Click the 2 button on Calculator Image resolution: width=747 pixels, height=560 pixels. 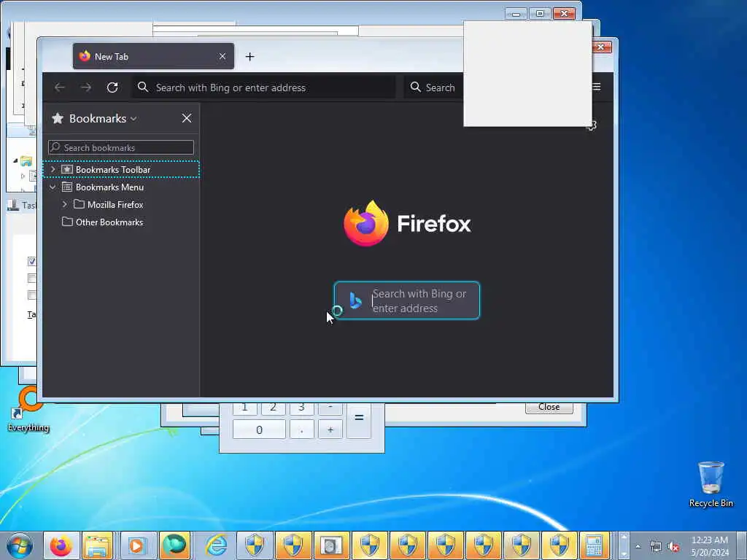pos(273,408)
